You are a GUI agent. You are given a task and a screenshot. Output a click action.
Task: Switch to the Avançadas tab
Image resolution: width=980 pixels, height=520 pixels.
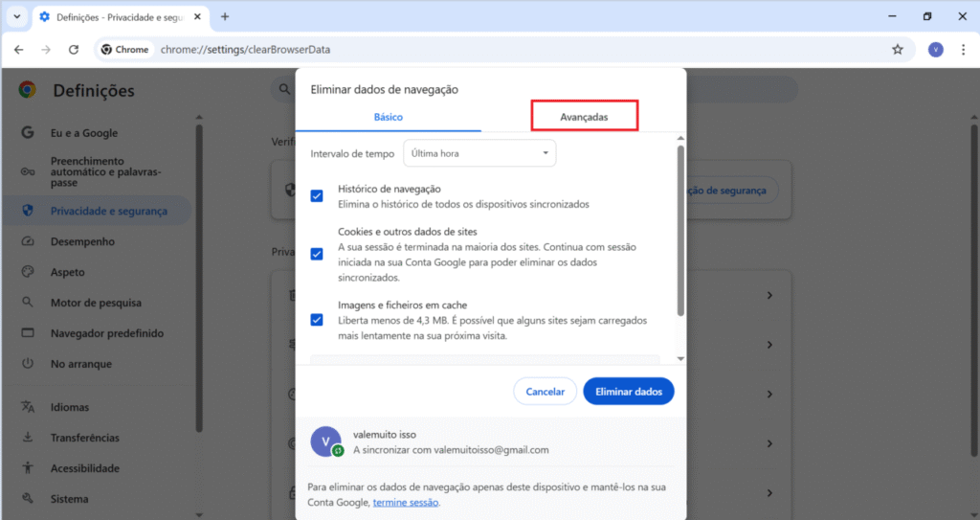coord(584,117)
